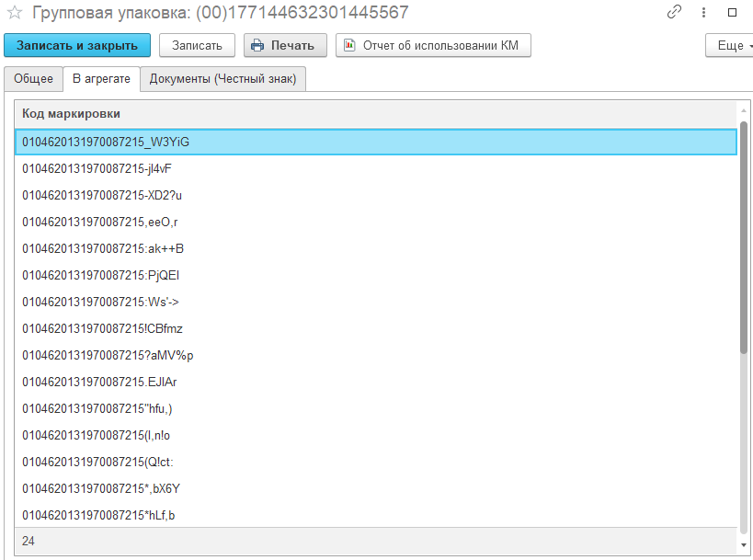Switch to the Общее tab
This screenshot has width=753, height=560.
click(x=33, y=79)
